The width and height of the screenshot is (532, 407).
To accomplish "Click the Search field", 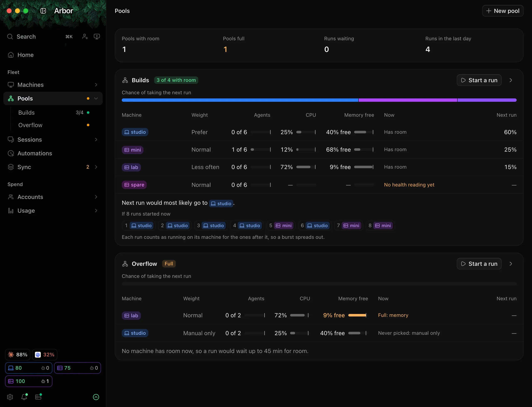I will point(40,37).
